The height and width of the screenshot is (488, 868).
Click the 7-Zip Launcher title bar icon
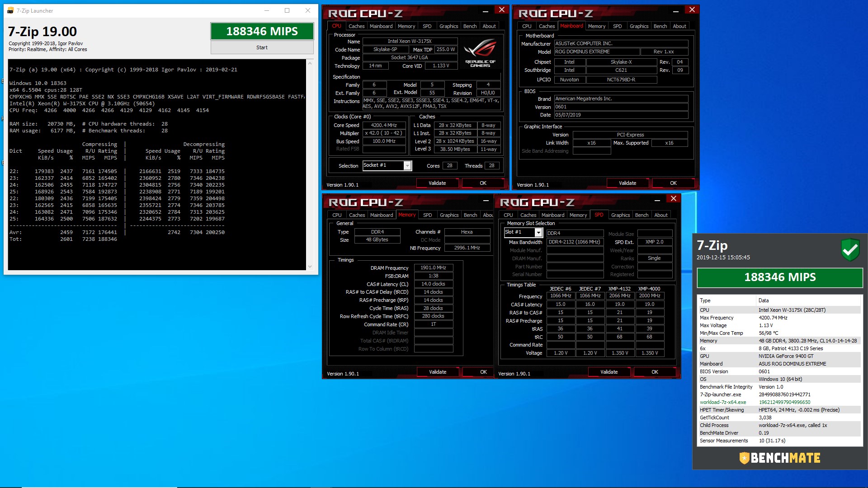tap(10, 10)
